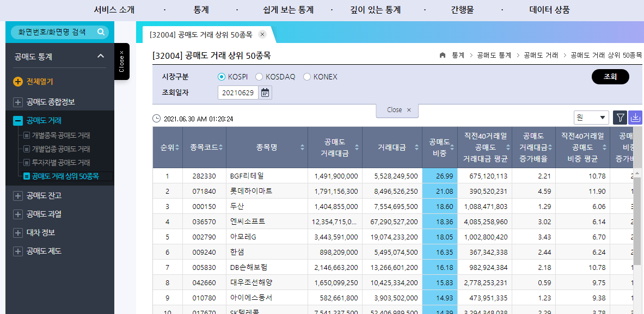Select the KOSDAQ market radio button
The height and width of the screenshot is (314, 644).
(x=259, y=77)
